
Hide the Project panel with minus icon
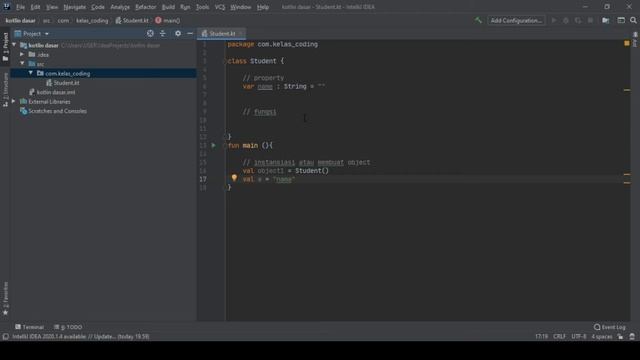coord(190,33)
